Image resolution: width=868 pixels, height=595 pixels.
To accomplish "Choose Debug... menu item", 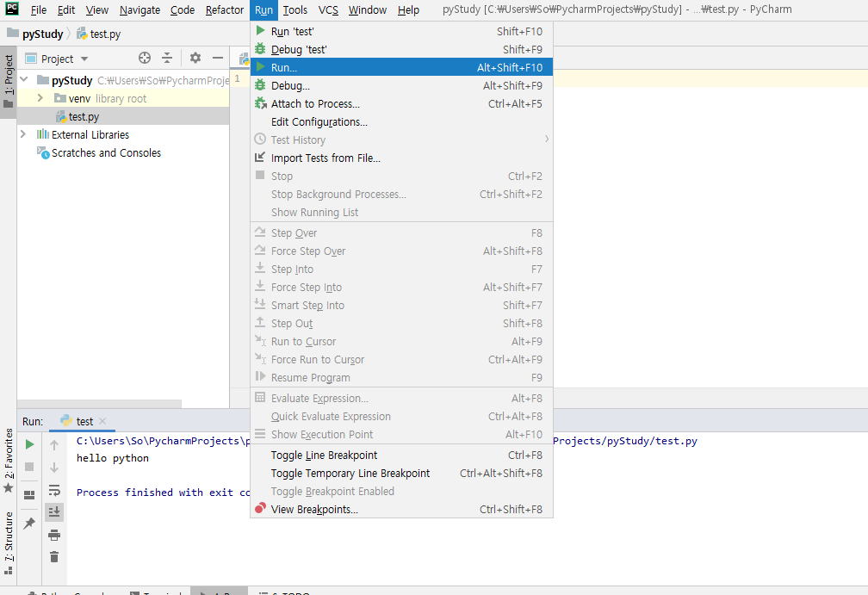I will 401,86.
